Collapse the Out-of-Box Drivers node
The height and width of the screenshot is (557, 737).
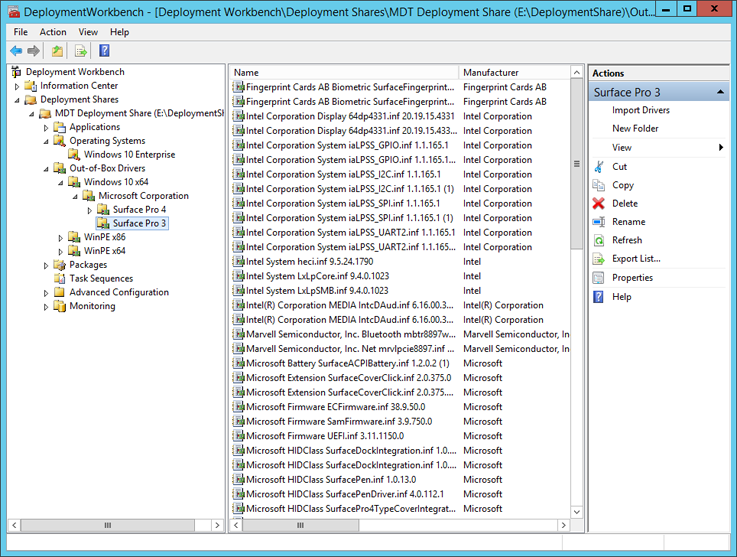coord(46,169)
